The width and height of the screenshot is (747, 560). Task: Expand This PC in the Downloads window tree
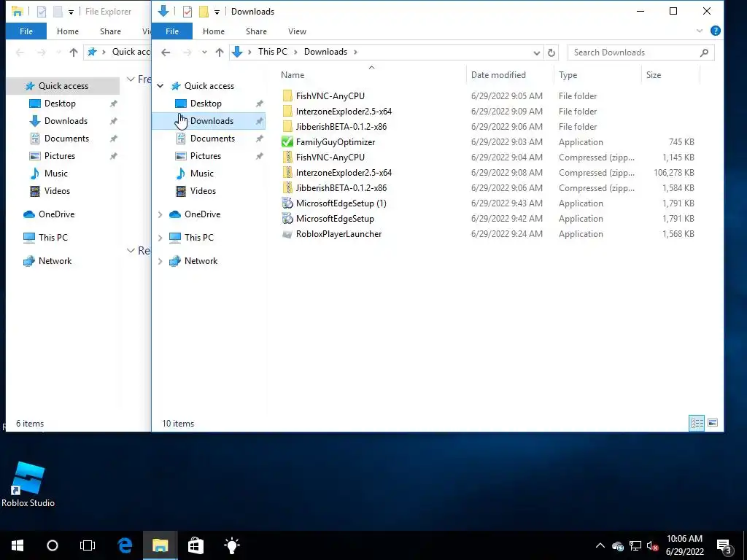coord(160,238)
